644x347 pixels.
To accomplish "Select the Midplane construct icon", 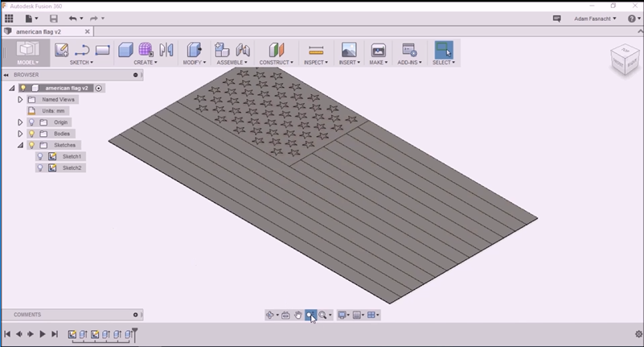I will (x=277, y=50).
